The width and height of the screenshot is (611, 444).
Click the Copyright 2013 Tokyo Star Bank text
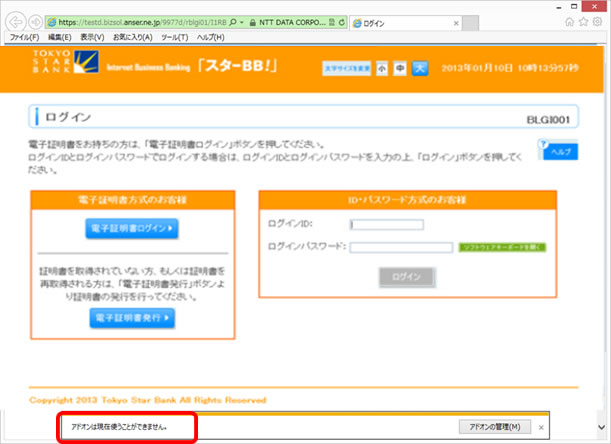click(x=148, y=400)
